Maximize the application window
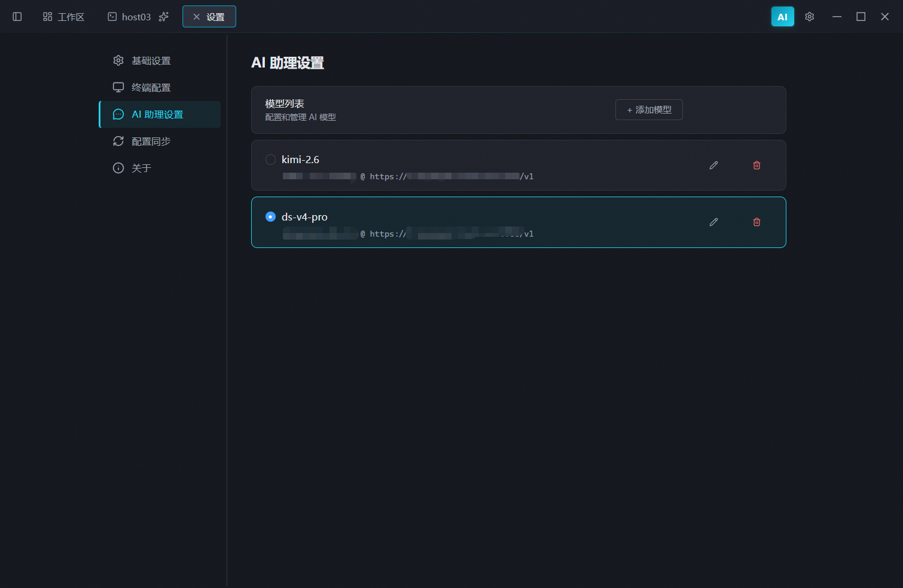Screen dimensions: 903x588 (861, 17)
